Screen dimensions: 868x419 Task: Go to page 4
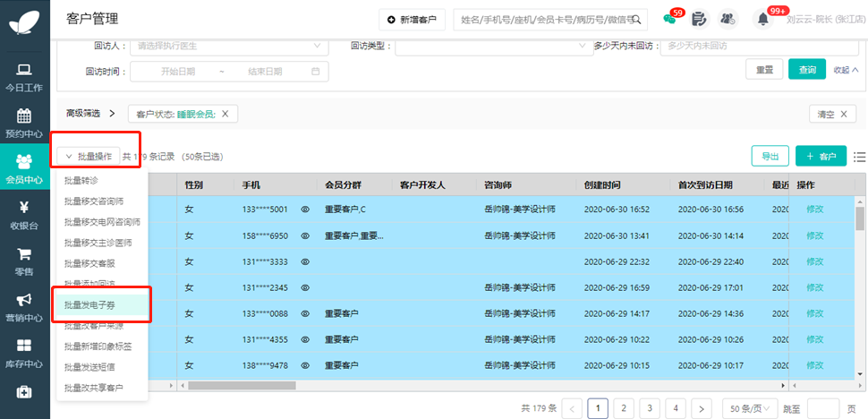click(676, 408)
